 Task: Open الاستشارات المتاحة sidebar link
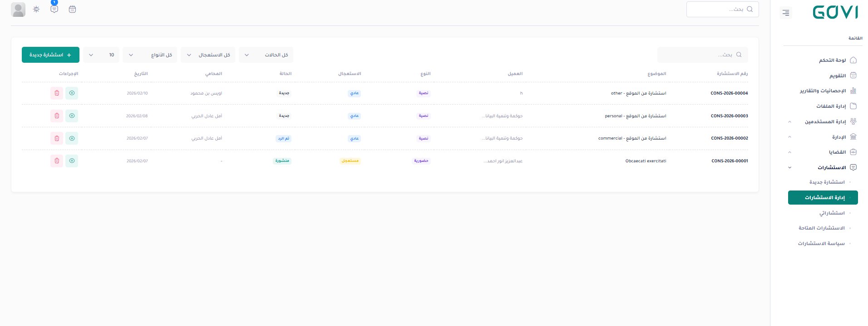pos(821,228)
